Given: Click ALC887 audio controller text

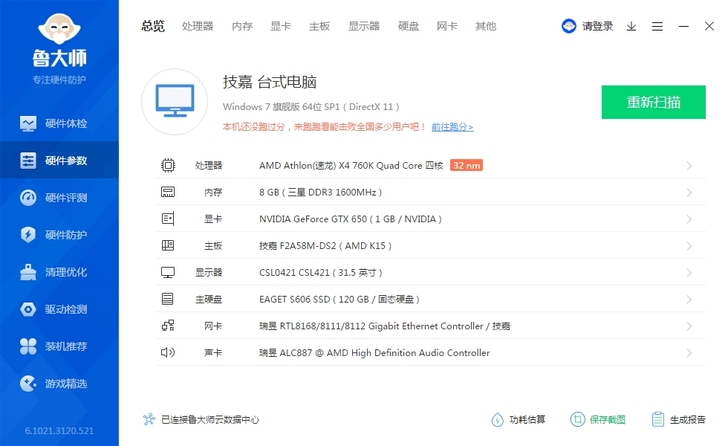Looking at the screenshot, I should [x=374, y=353].
